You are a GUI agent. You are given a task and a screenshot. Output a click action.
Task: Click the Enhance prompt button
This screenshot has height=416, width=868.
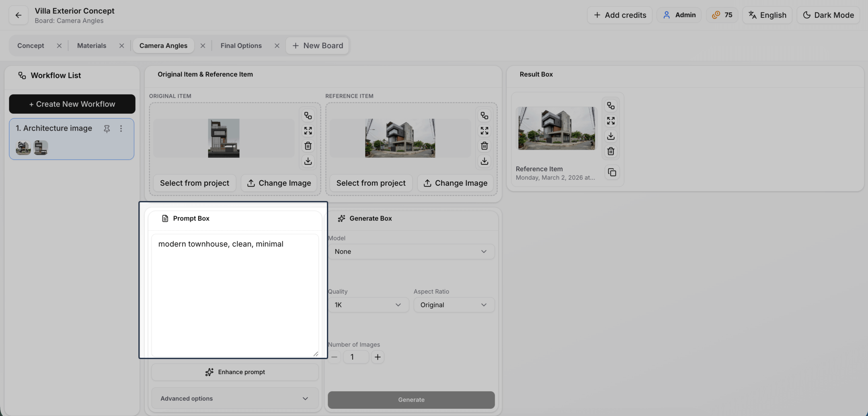tap(235, 372)
